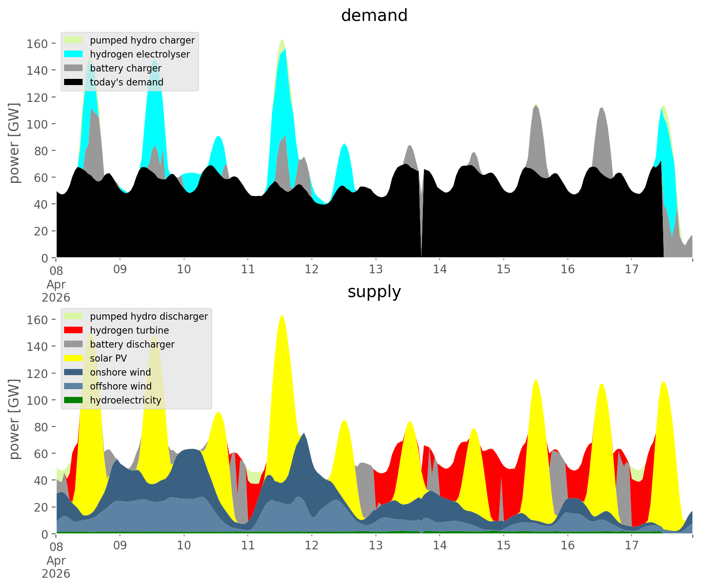Click the green hydroelectricity legend swatch
701x588 pixels.
click(74, 400)
